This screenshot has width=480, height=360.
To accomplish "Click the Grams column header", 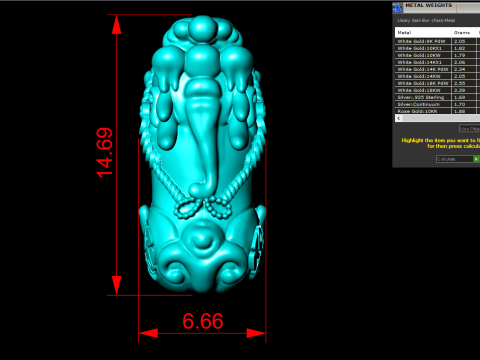I will [464, 32].
